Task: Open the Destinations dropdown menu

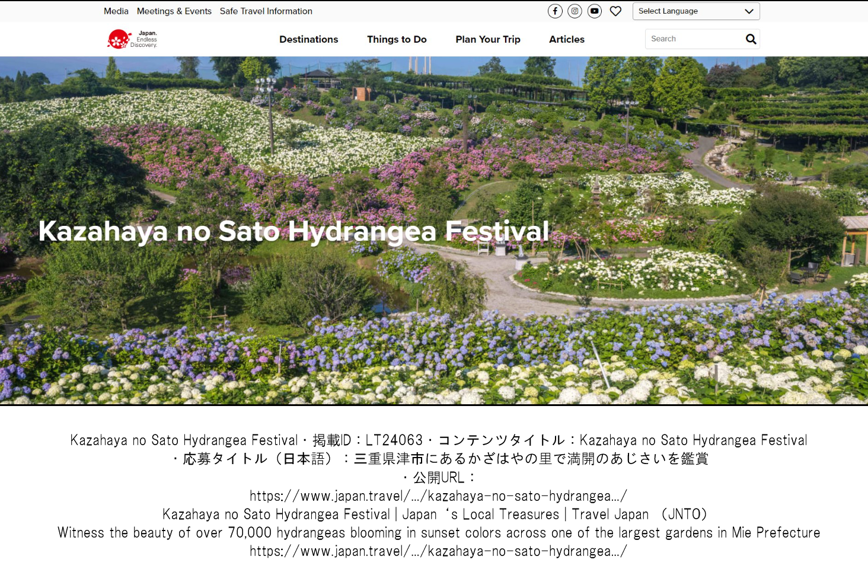Action: coord(308,39)
